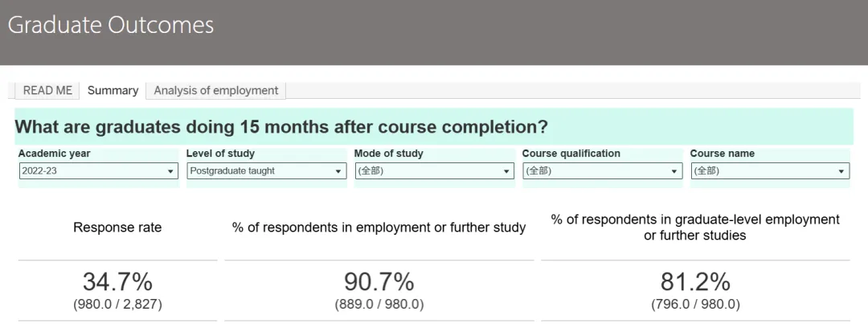Expand the Mode of study filter
Screen dimensions: 868x324
[x=434, y=171]
